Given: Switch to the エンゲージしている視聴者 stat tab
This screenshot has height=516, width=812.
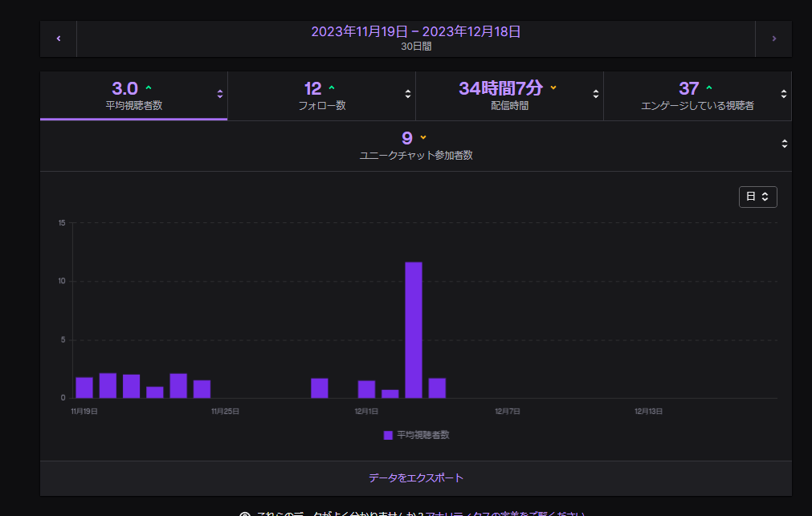Looking at the screenshot, I should (x=697, y=95).
